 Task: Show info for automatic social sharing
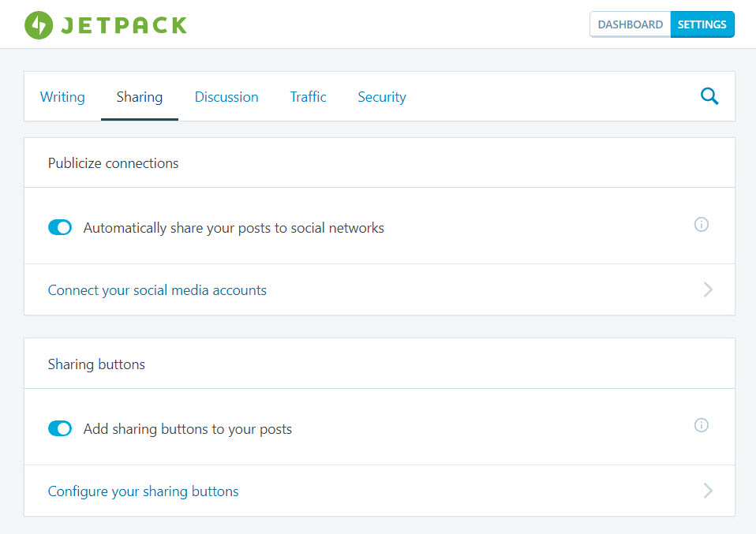701,225
